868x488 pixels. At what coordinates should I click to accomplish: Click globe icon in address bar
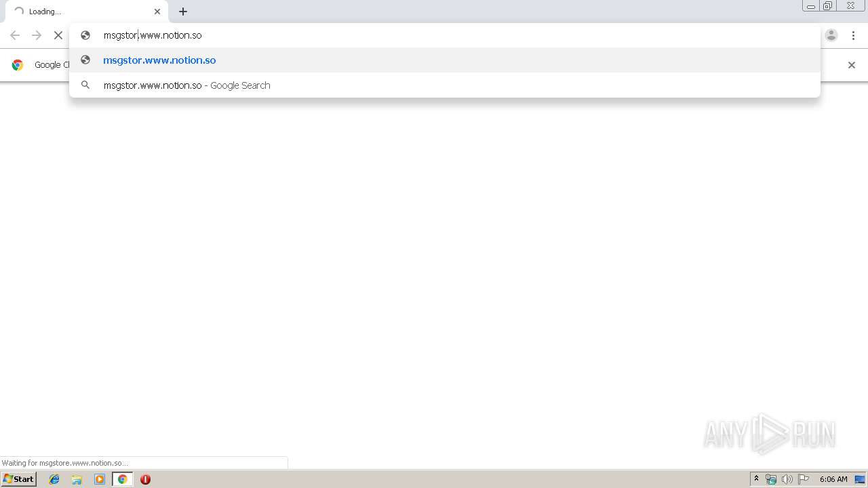85,35
